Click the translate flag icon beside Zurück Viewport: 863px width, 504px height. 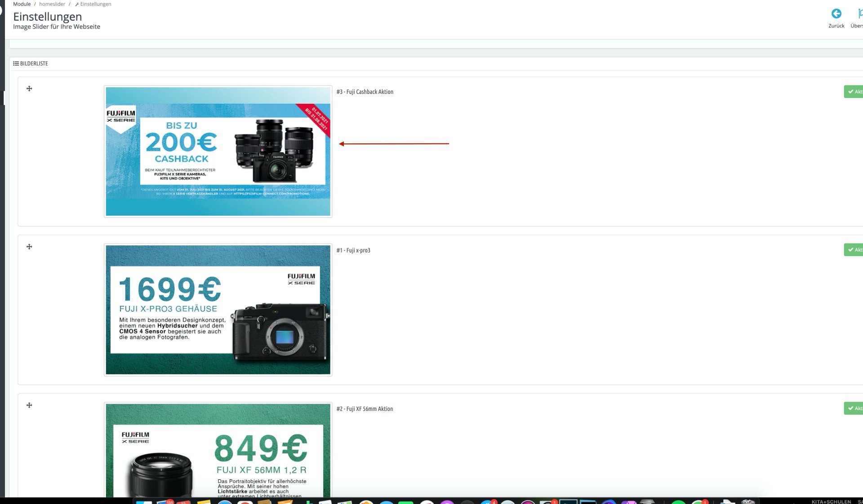click(859, 14)
